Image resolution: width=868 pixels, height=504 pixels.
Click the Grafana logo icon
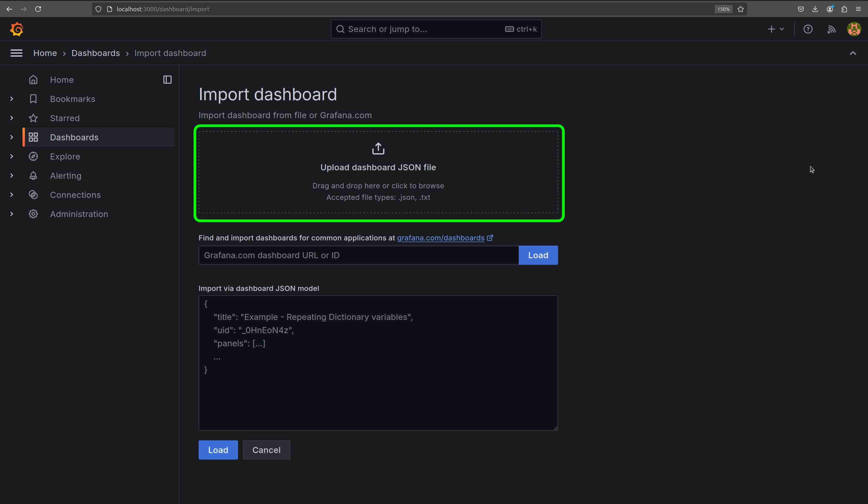pos(16,29)
